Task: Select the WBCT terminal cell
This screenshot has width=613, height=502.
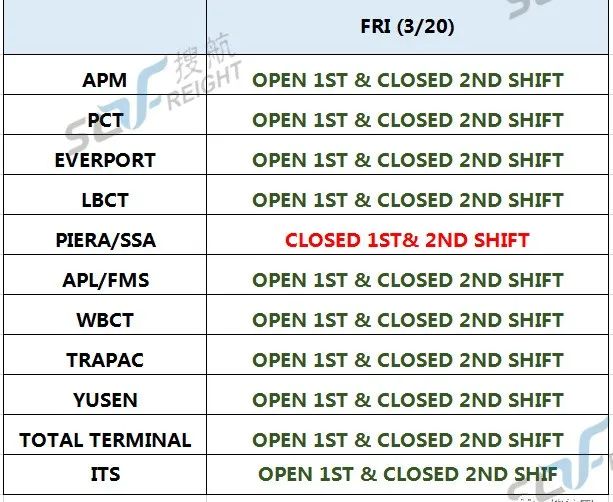Action: point(105,315)
